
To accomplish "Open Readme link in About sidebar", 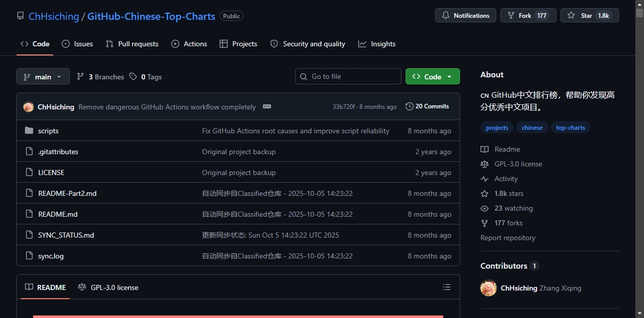I will (x=500, y=149).
